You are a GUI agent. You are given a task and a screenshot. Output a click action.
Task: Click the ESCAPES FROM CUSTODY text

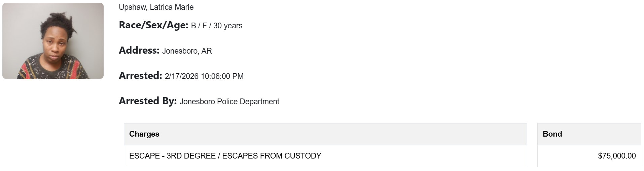pyautogui.click(x=272, y=156)
